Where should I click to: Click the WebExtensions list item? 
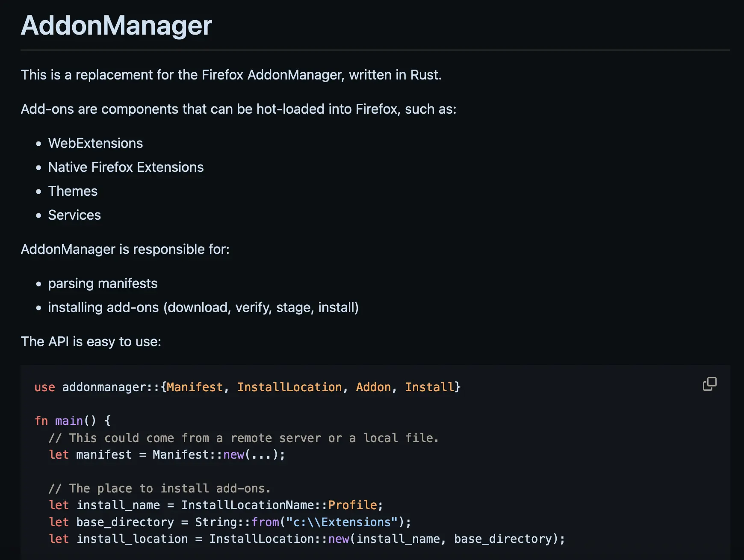coord(95,143)
